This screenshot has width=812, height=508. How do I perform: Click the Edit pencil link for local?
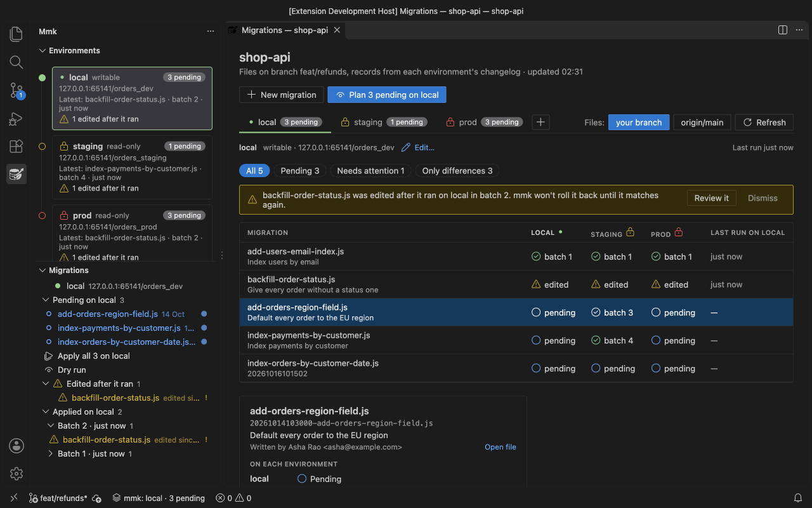418,147
